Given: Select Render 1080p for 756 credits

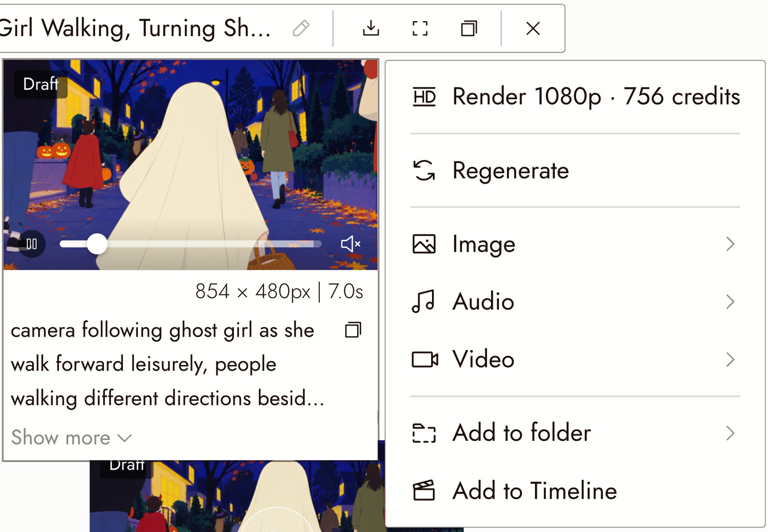Looking at the screenshot, I should point(575,97).
